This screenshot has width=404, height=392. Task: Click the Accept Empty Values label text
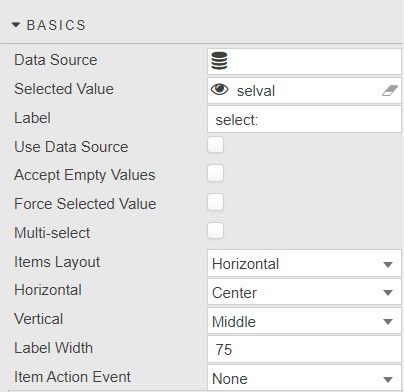85,175
